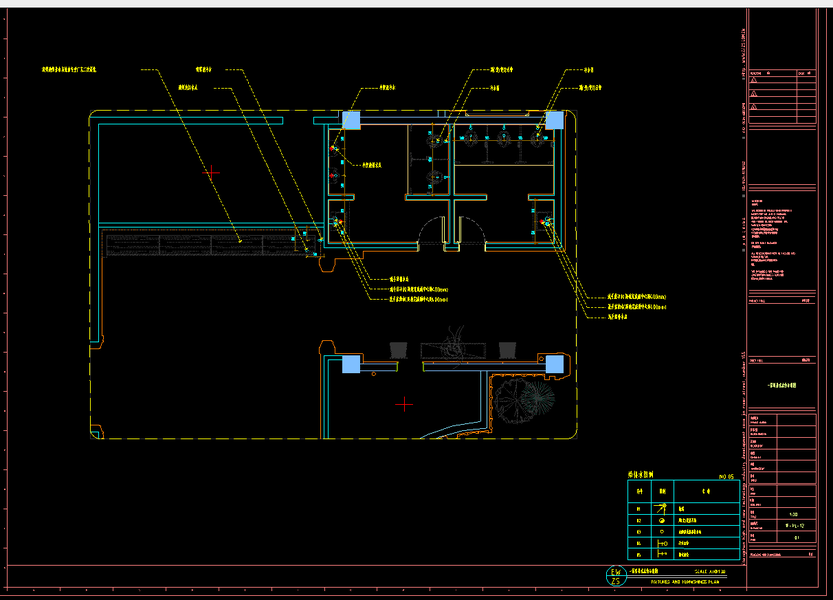Click the small hollow circle symbol in legend row 03

click(x=661, y=531)
